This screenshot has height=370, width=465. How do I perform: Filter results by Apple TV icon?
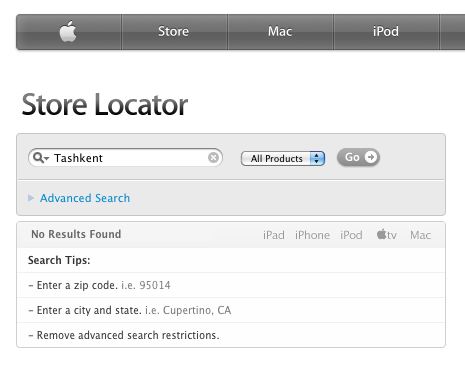coord(387,235)
